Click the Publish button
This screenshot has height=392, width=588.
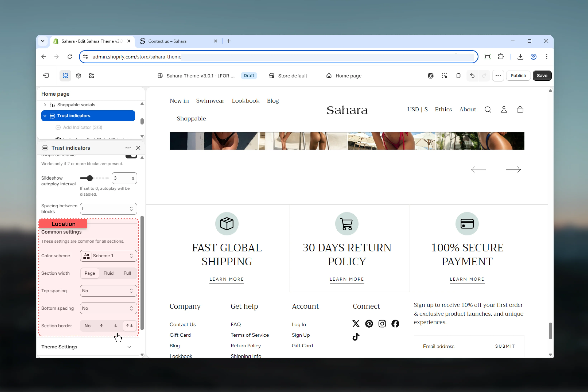(x=518, y=75)
